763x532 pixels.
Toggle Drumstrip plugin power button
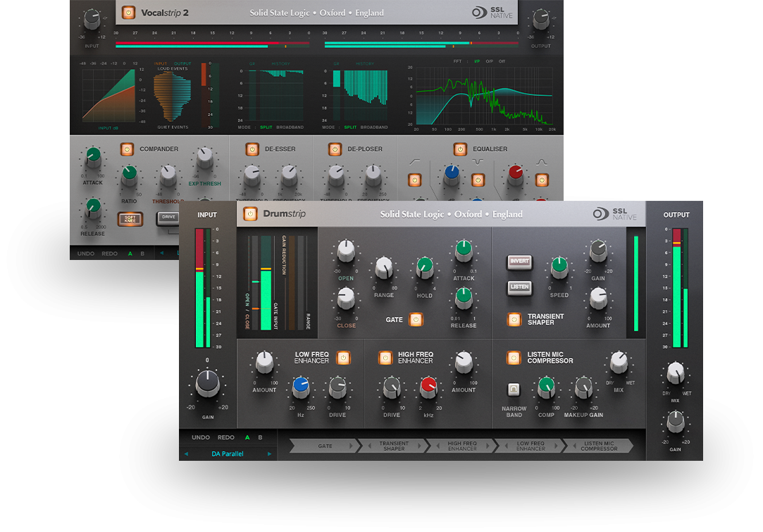[250, 214]
